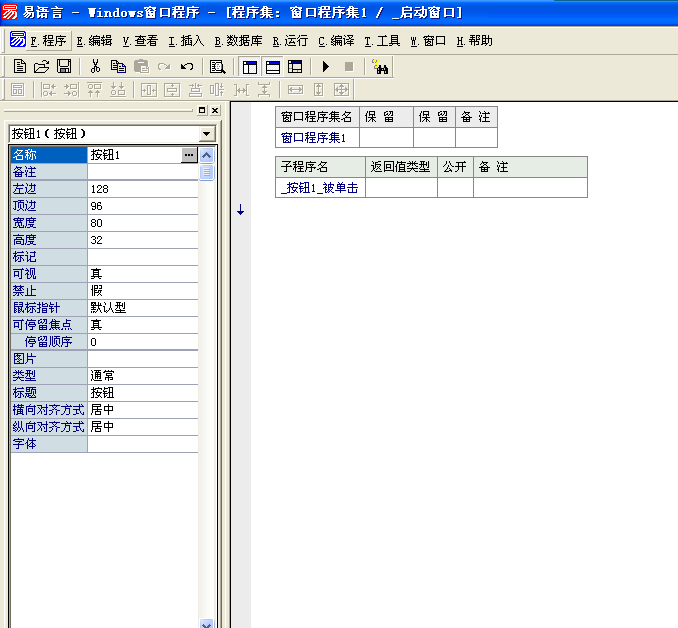Click the Stop square icon
Screen dimensions: 678x628
point(349,67)
